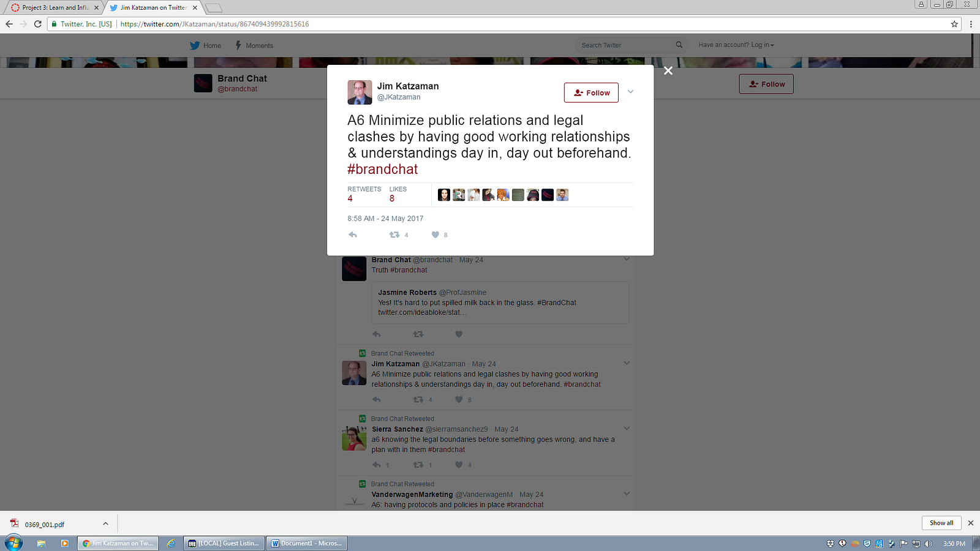Open the Chrome menu (three dots)
Screen dimensions: 980x551
coord(971,24)
